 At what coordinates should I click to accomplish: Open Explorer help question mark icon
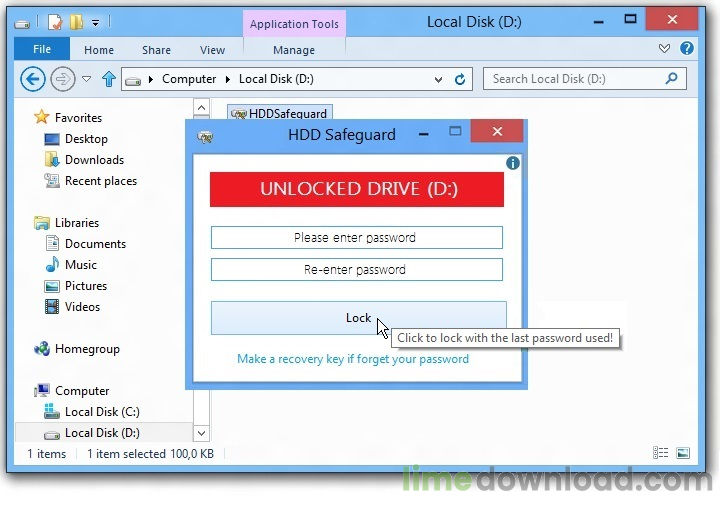(686, 48)
